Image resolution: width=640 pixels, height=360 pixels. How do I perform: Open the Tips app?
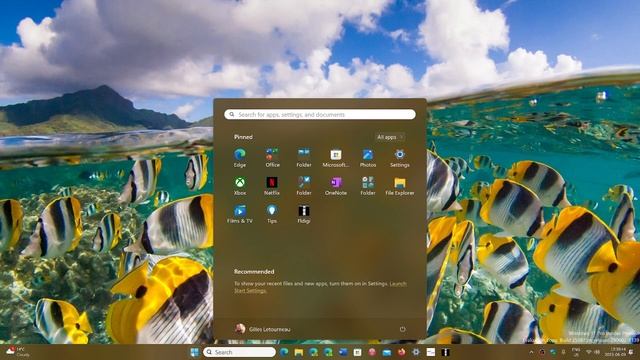pos(272,214)
